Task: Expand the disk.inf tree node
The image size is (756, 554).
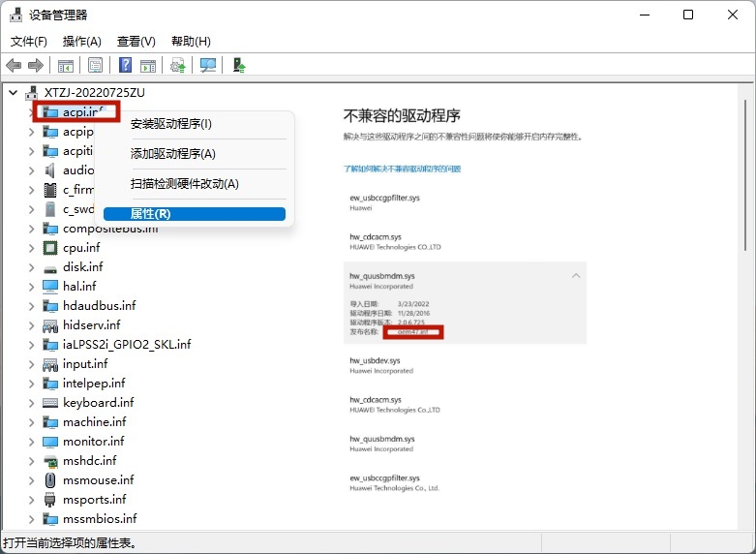Action: click(x=31, y=267)
